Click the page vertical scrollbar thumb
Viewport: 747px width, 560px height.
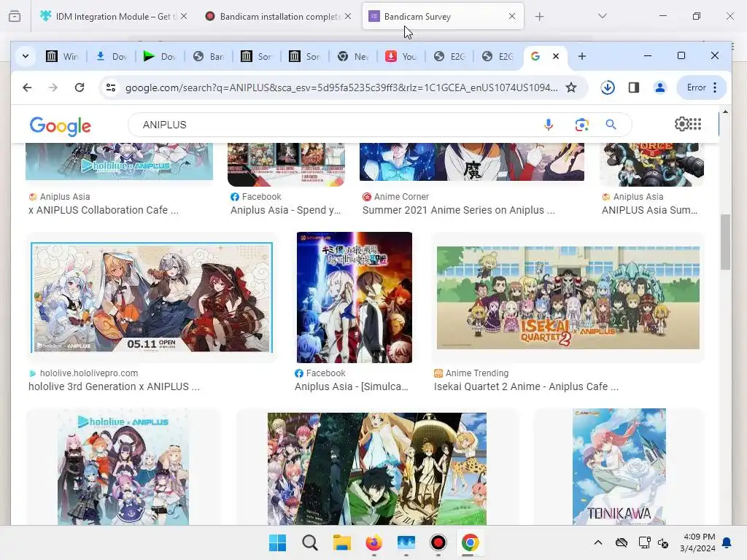(x=725, y=242)
